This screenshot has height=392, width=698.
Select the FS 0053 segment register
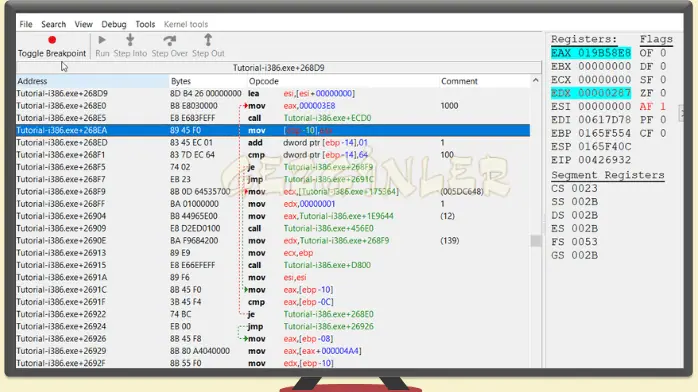pyautogui.click(x=574, y=242)
